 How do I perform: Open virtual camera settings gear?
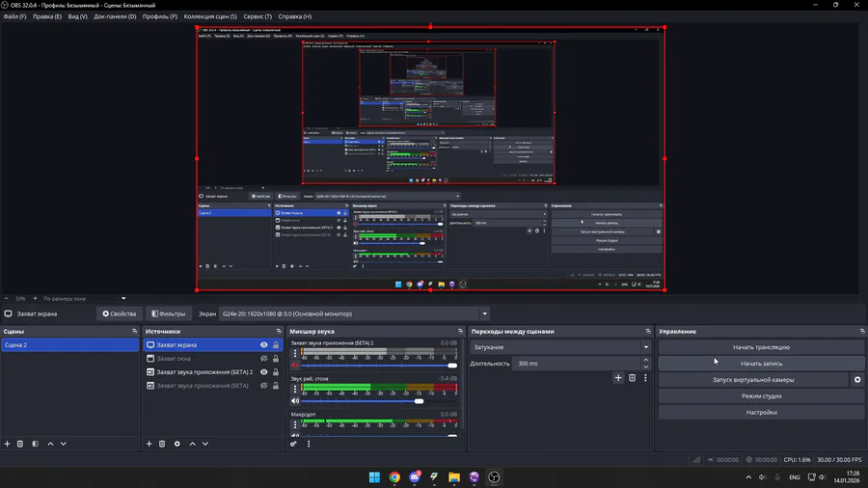point(857,380)
